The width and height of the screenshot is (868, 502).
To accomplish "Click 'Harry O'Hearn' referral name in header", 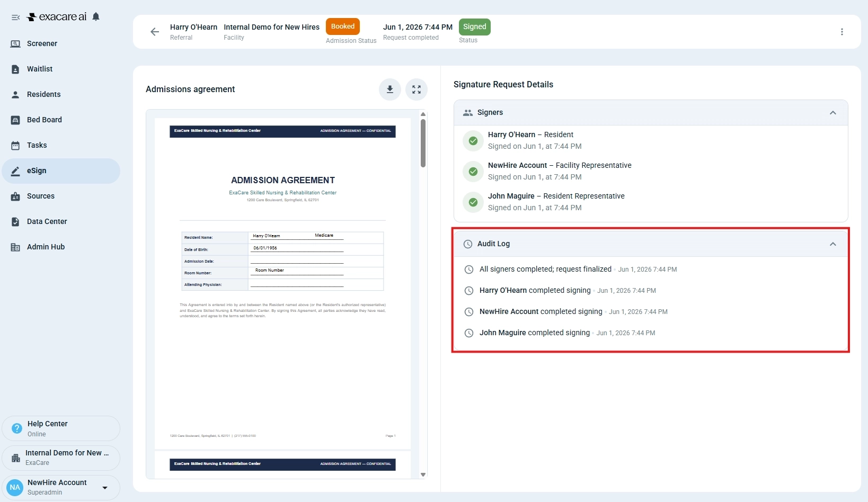I will pos(193,27).
